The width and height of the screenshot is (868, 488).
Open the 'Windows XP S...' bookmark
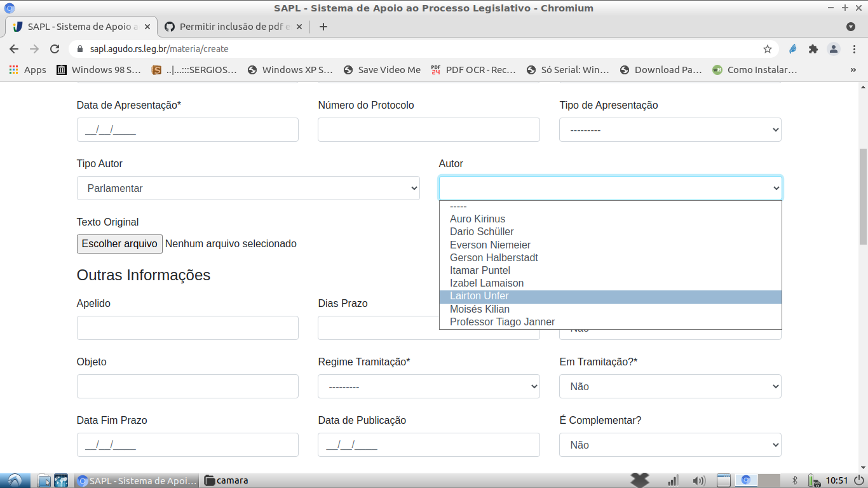pos(290,70)
